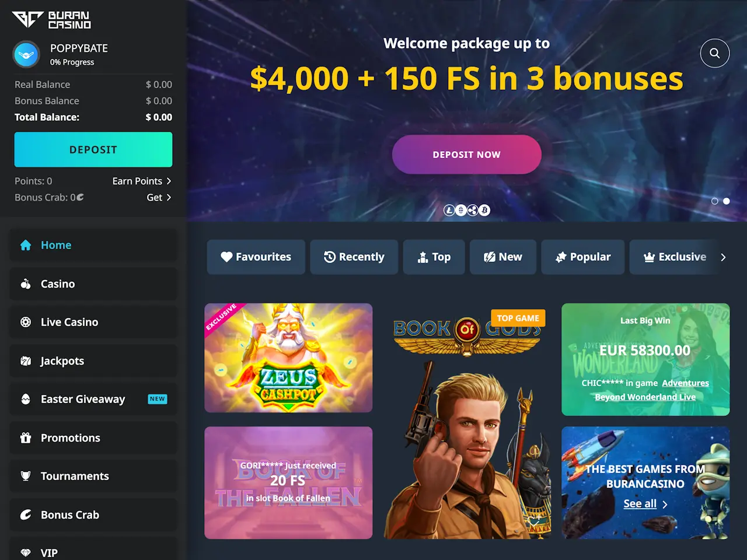Select the Casino cherry icon
Image resolution: width=747 pixels, height=560 pixels.
26,284
